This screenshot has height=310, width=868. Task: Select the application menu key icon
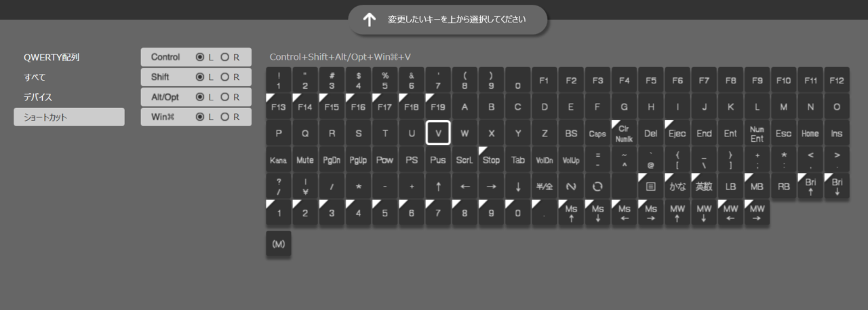pyautogui.click(x=650, y=187)
